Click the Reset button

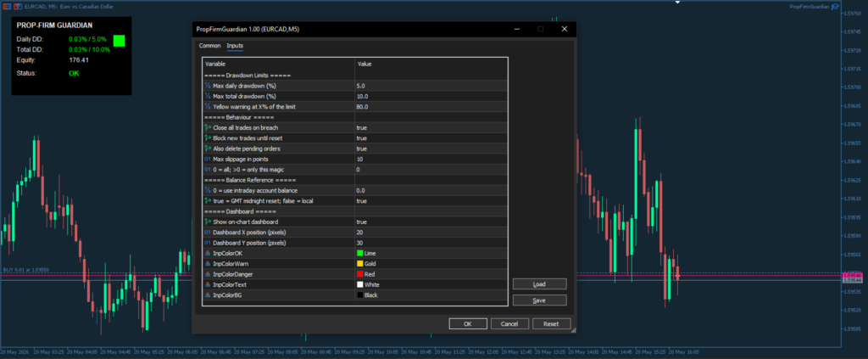(551, 324)
